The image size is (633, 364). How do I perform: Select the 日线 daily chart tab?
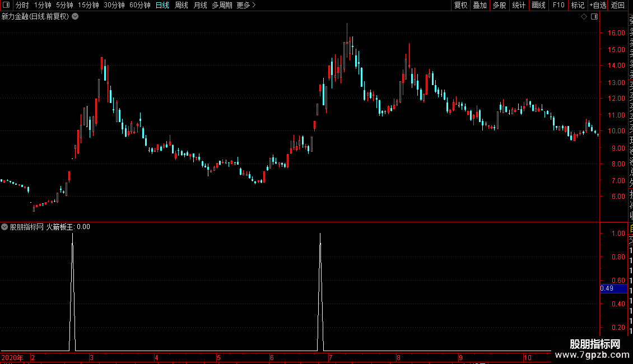point(162,5)
